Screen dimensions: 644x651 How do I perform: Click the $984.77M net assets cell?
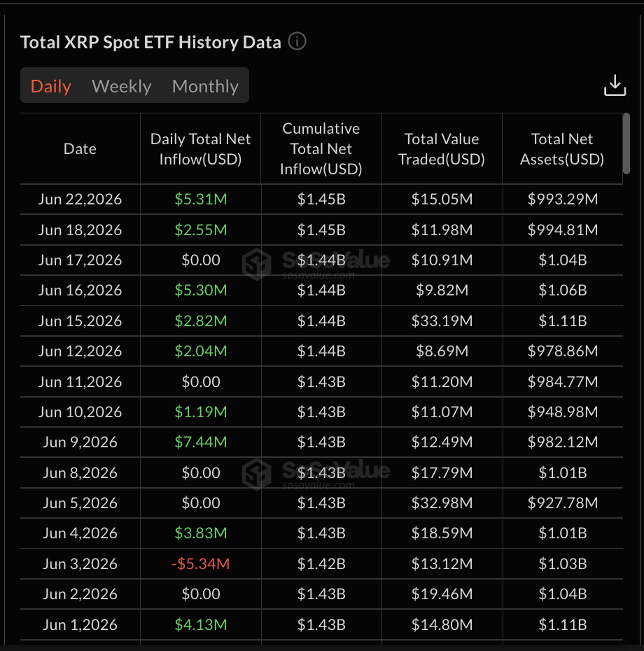pos(563,381)
